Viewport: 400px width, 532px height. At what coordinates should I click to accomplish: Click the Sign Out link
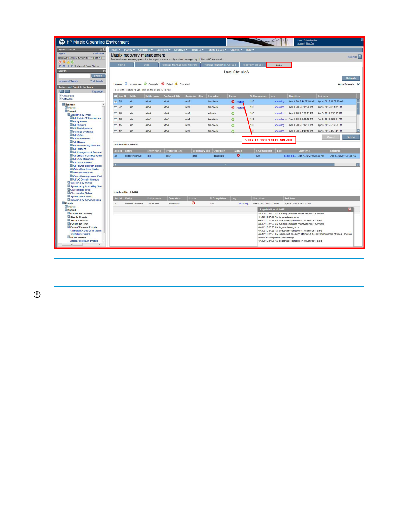310,44
